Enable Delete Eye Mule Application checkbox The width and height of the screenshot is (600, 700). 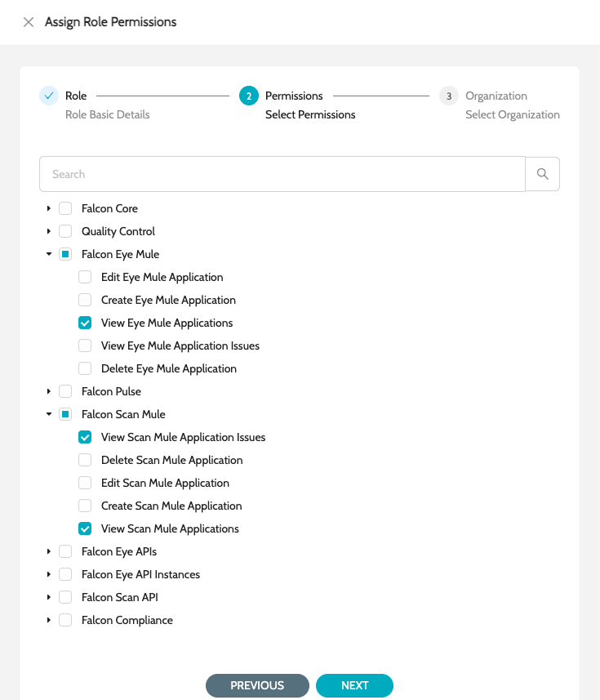tap(85, 368)
